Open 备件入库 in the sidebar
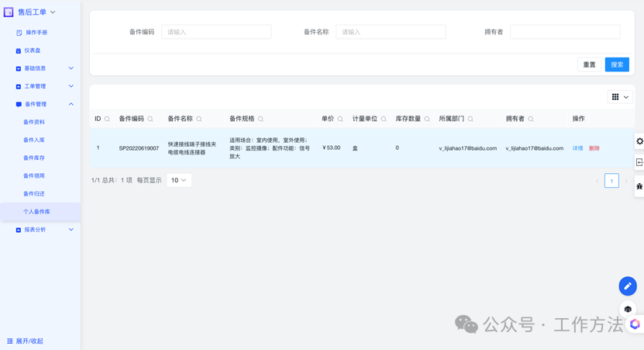 click(x=34, y=140)
